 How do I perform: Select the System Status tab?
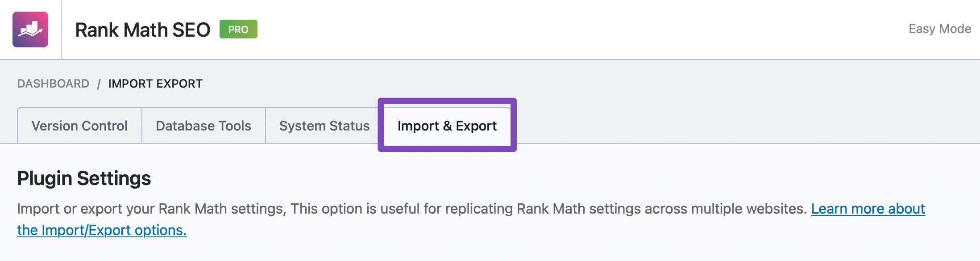(x=324, y=126)
